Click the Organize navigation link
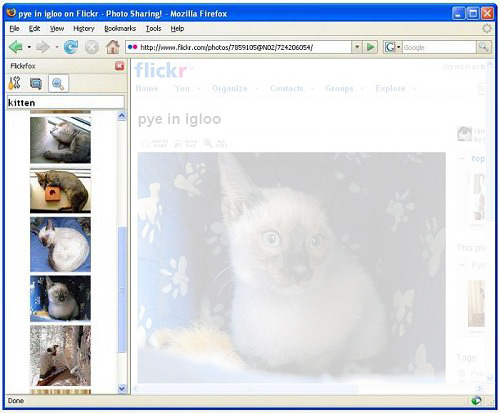 coord(230,88)
